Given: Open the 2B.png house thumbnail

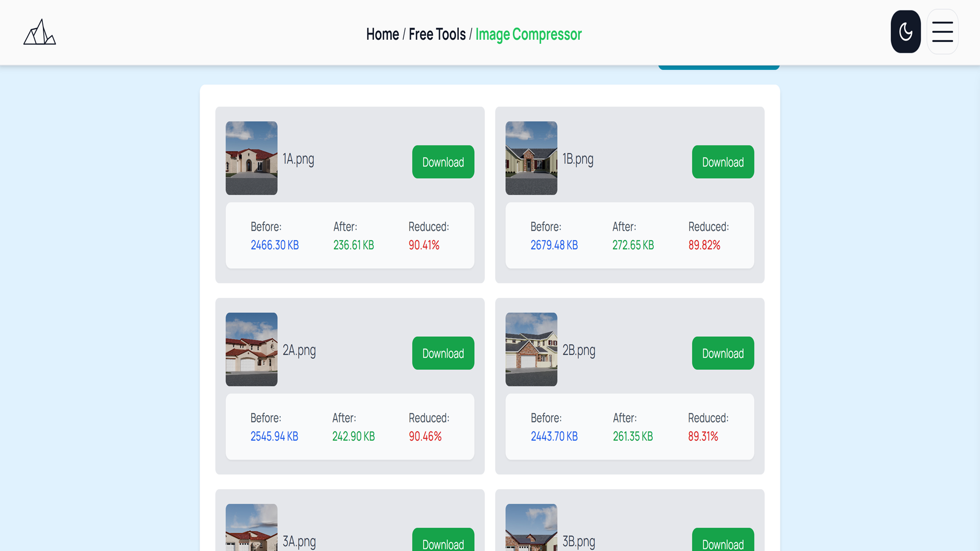Looking at the screenshot, I should click(x=531, y=349).
